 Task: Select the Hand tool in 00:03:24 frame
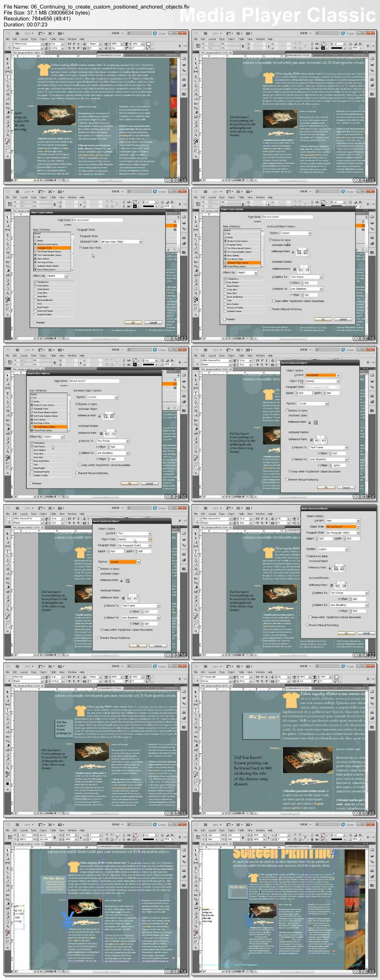click(x=196, y=447)
